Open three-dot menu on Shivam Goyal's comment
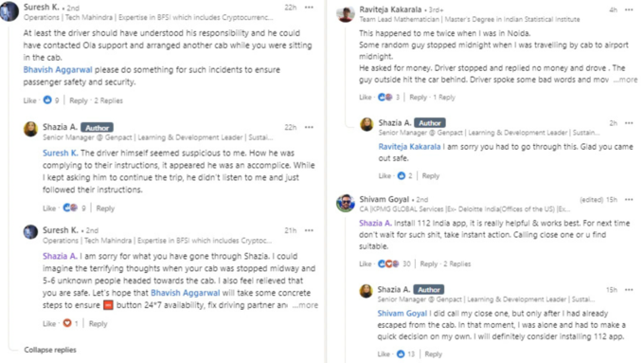This screenshot has height=363, width=644. (x=629, y=199)
